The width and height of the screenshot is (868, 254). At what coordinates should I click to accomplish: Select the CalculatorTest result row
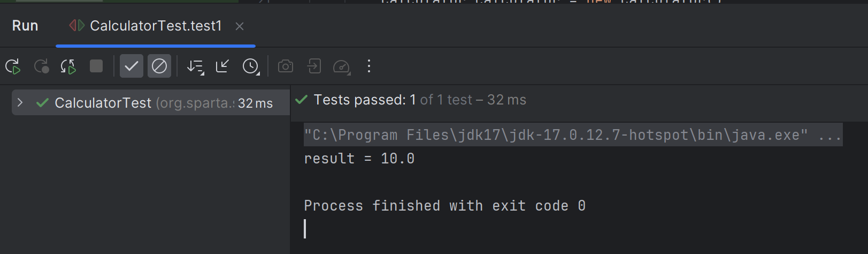pos(151,102)
